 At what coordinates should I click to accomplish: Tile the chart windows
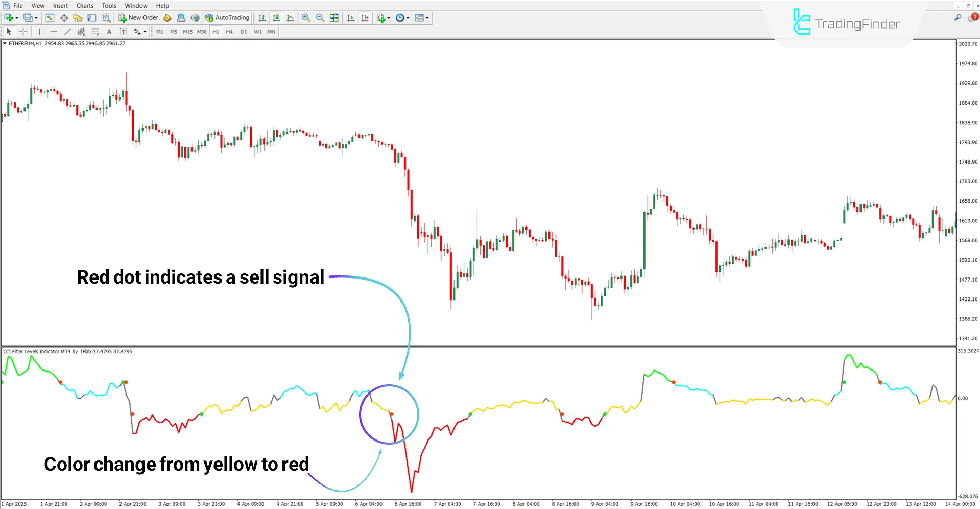333,17
